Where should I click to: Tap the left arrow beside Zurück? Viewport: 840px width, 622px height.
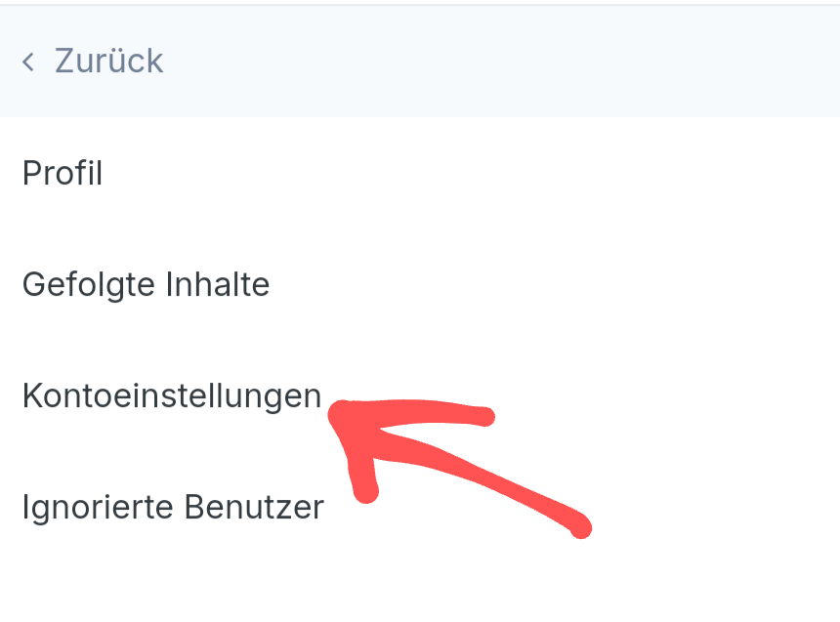pos(28,62)
